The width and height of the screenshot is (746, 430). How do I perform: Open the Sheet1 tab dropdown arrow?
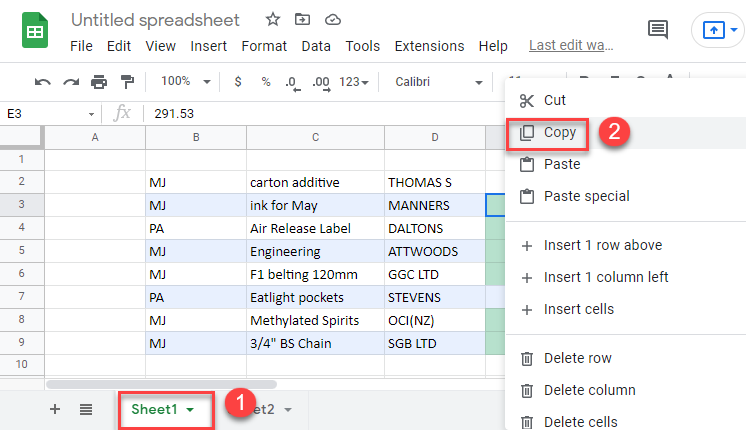point(191,410)
